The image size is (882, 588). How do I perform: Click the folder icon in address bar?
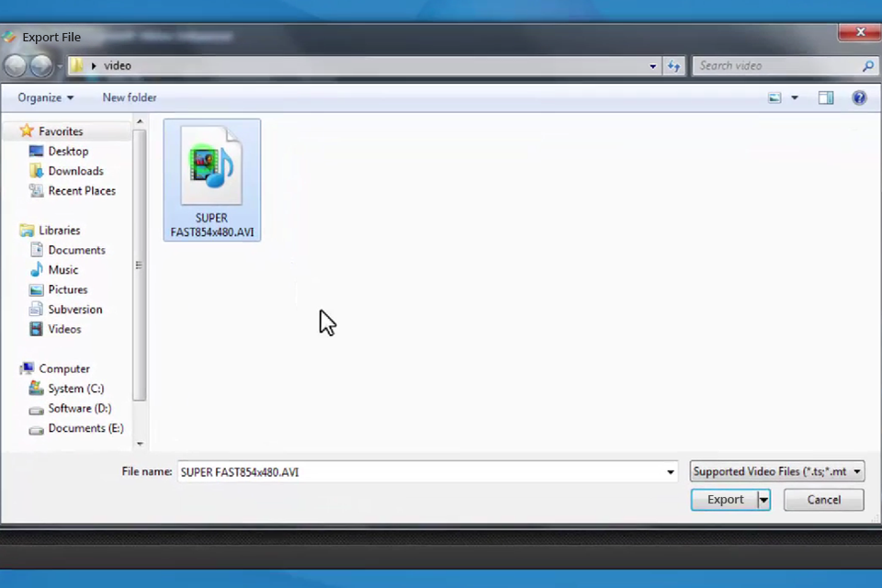pyautogui.click(x=76, y=65)
